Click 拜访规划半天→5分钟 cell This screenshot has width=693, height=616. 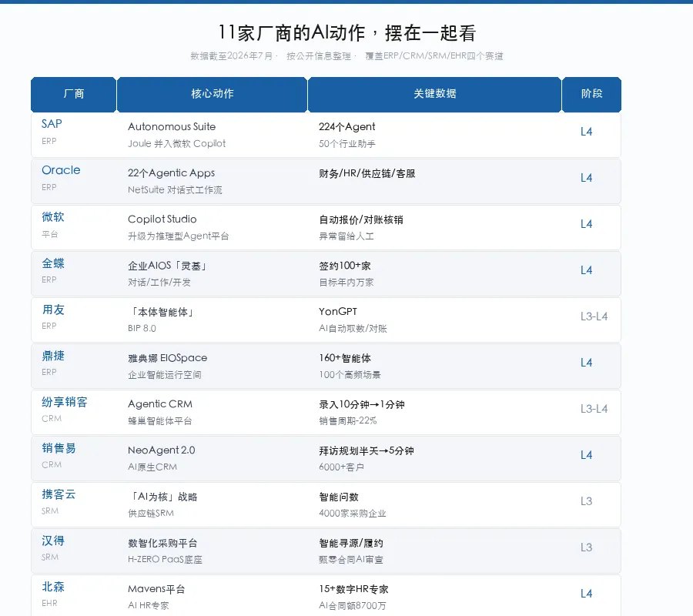(367, 450)
